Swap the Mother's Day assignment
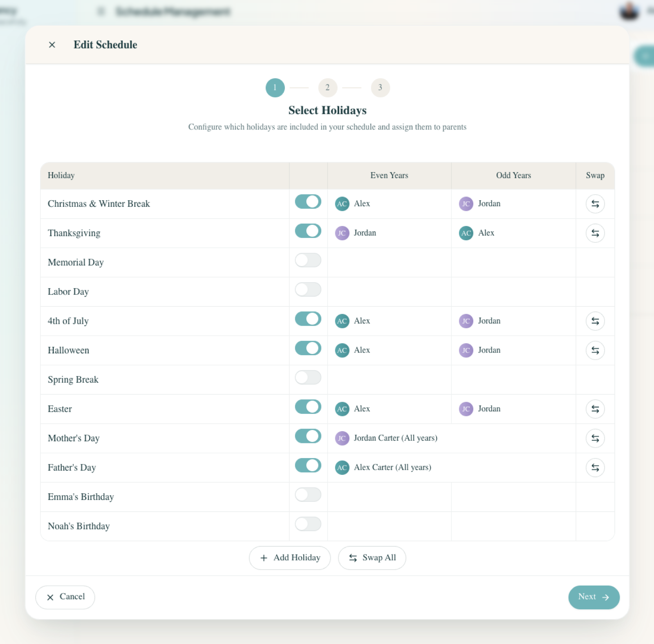 click(595, 438)
